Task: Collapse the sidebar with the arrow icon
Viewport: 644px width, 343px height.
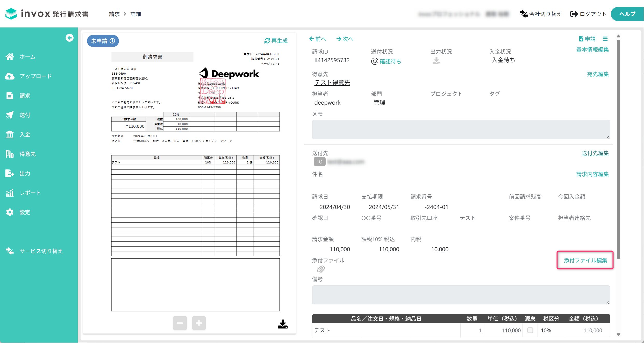Action: point(69,38)
